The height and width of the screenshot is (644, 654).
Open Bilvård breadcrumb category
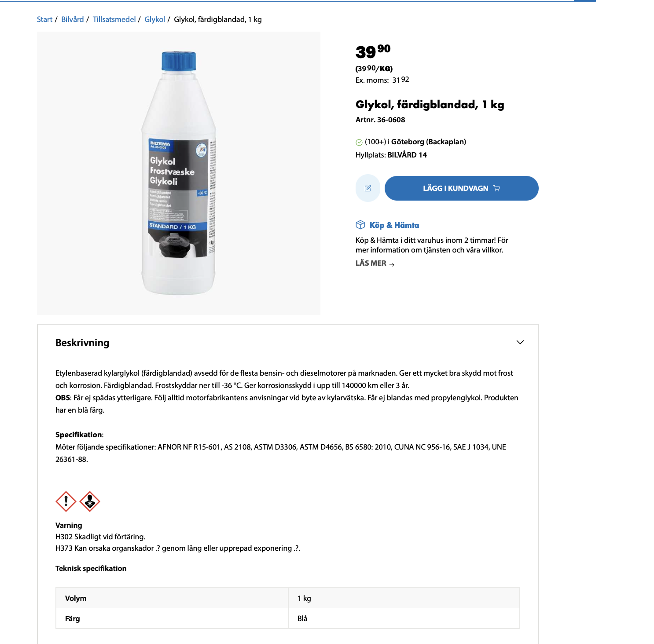pos(73,19)
